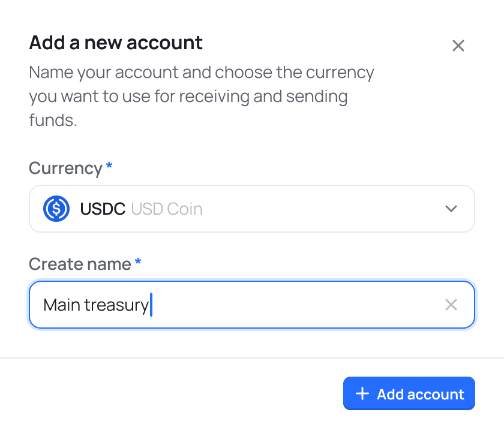Click the small clear icon beside Main treasury
504x427 pixels.
tap(451, 305)
